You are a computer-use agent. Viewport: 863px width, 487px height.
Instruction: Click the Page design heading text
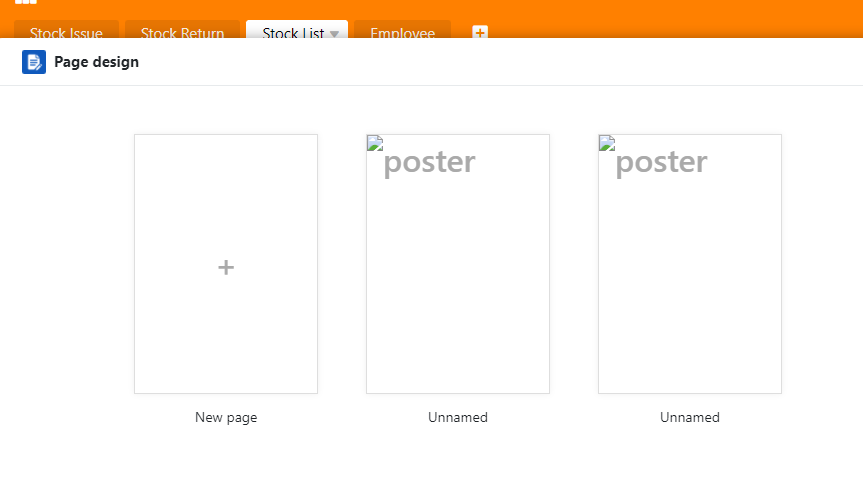(96, 62)
